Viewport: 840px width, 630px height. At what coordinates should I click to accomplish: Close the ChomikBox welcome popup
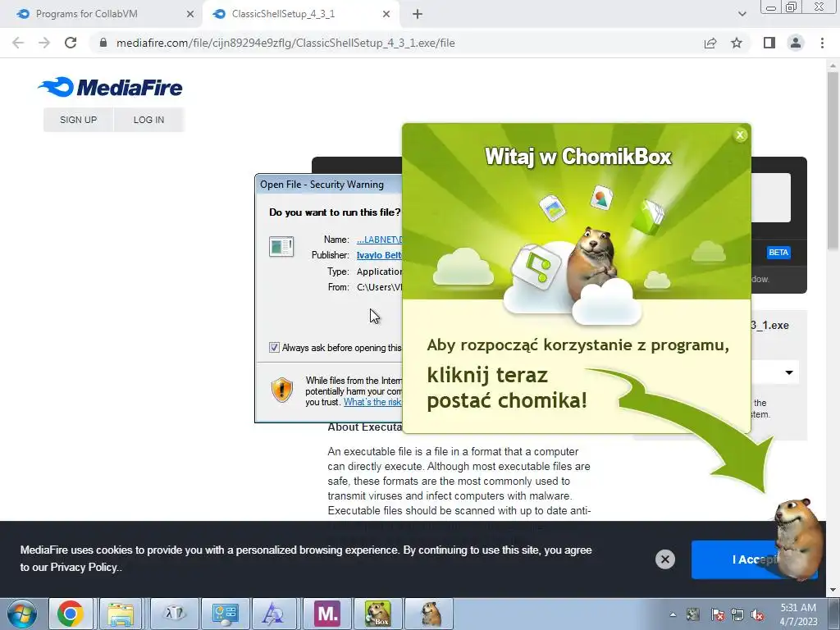[740, 135]
